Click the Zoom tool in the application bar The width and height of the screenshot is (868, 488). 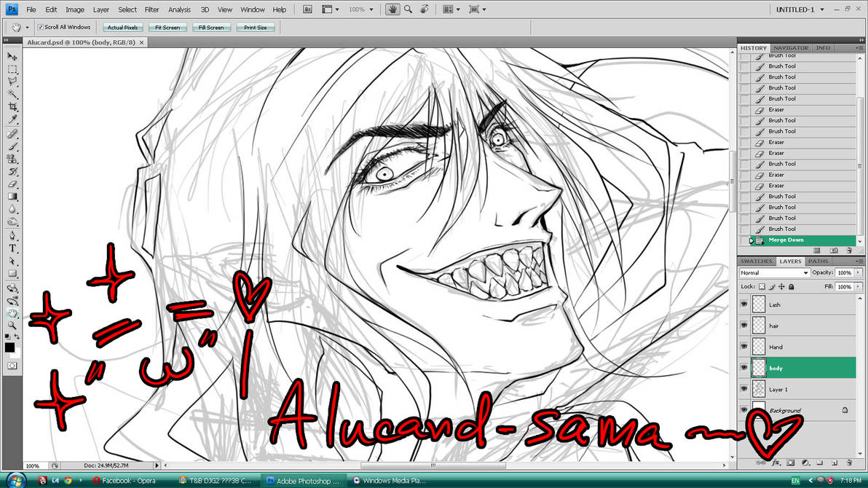(x=409, y=9)
